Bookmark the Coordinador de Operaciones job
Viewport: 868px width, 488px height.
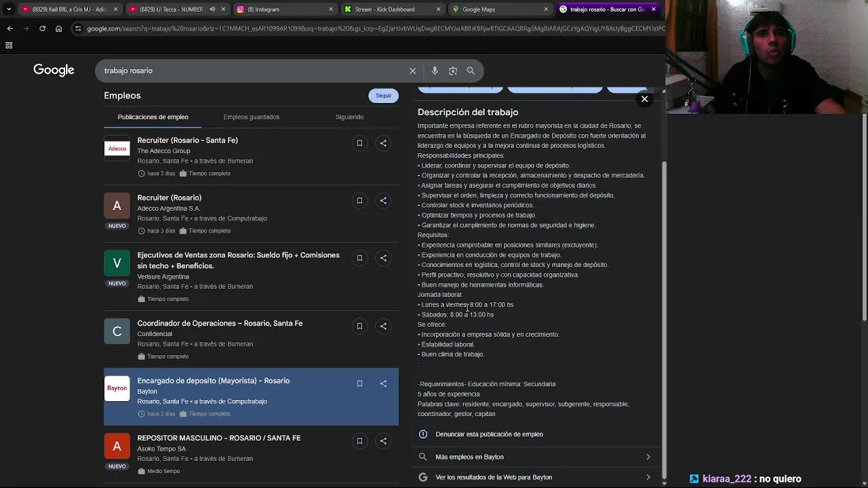[x=359, y=326]
